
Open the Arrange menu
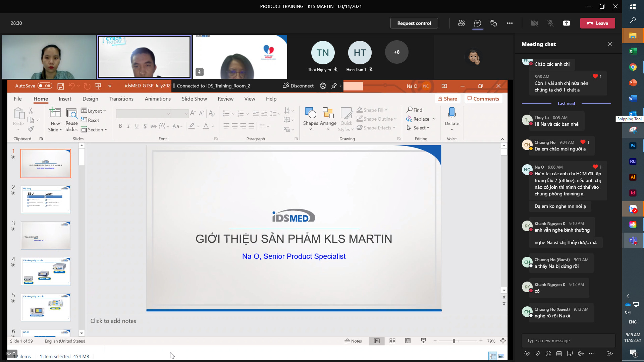[328, 119]
